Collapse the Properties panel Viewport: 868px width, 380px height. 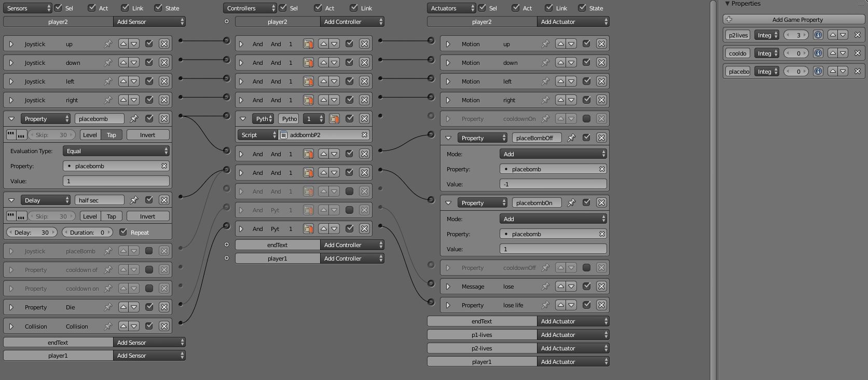click(x=727, y=4)
